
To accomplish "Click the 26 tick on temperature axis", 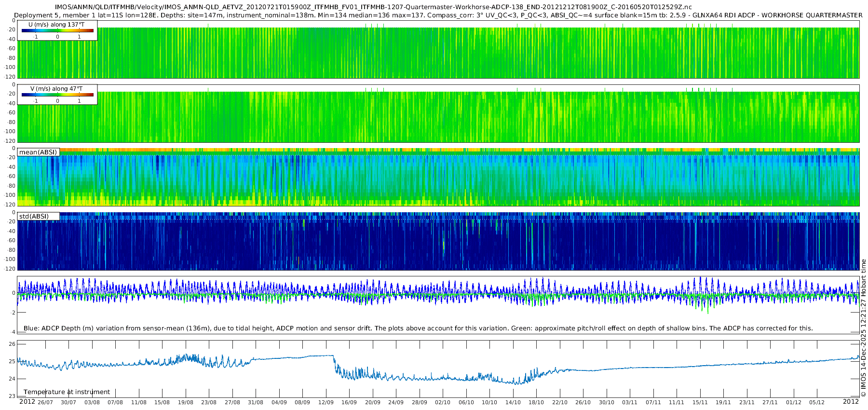I will [x=12, y=344].
